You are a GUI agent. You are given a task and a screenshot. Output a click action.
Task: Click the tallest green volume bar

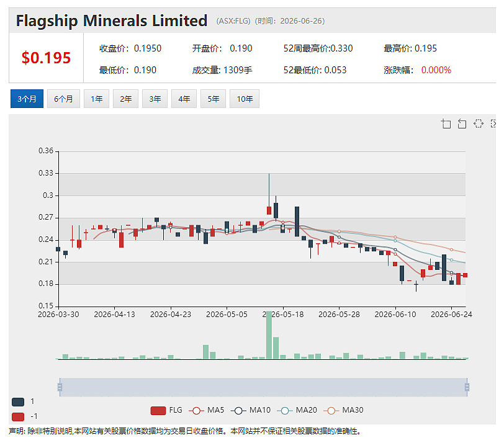tap(269, 335)
